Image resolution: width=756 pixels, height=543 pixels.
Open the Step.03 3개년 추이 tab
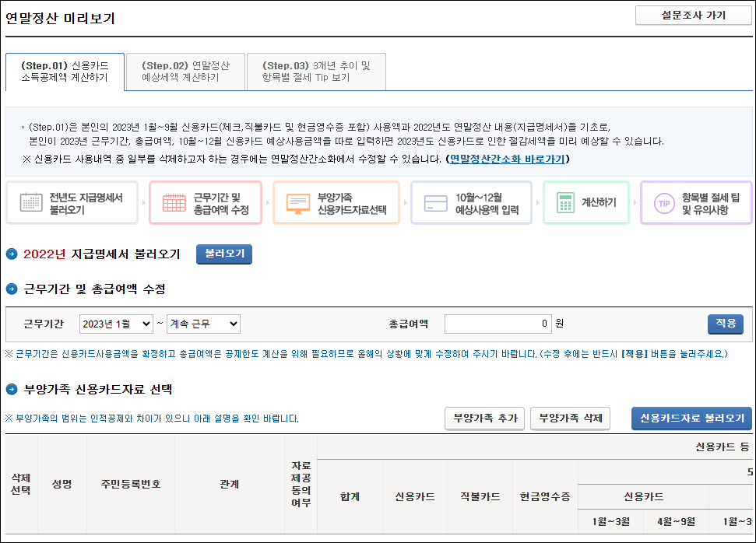coord(316,72)
